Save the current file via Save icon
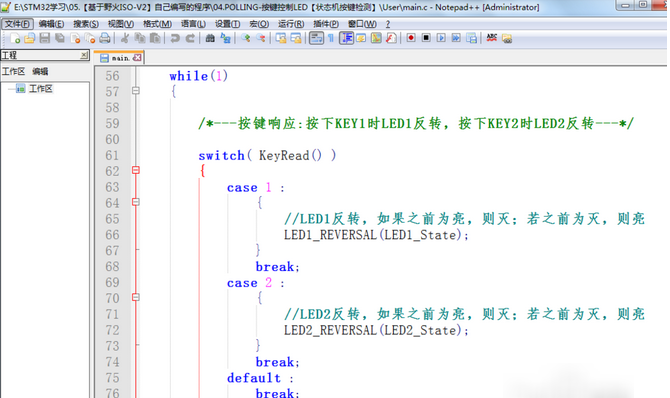Viewport: 670px width, 398px height. click(x=44, y=38)
